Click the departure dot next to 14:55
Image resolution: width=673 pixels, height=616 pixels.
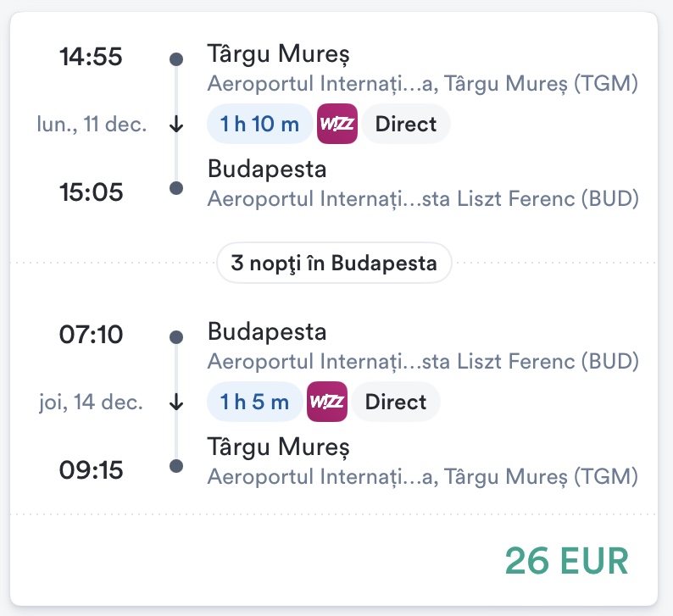[x=176, y=59]
